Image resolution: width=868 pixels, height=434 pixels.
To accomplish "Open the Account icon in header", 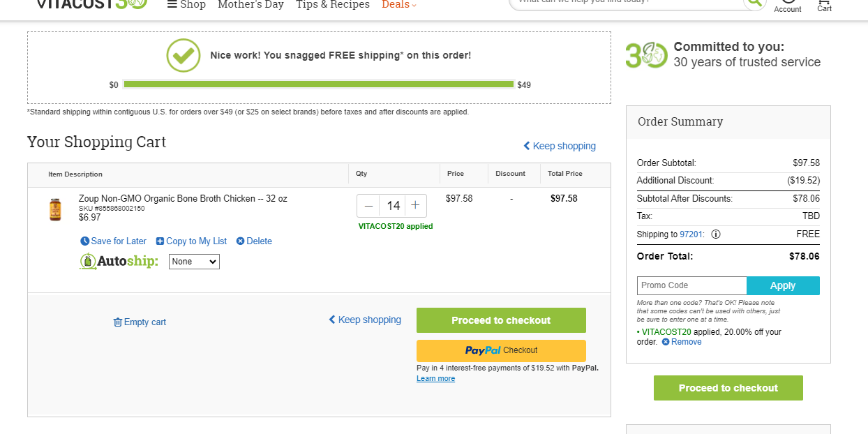I will [x=788, y=6].
